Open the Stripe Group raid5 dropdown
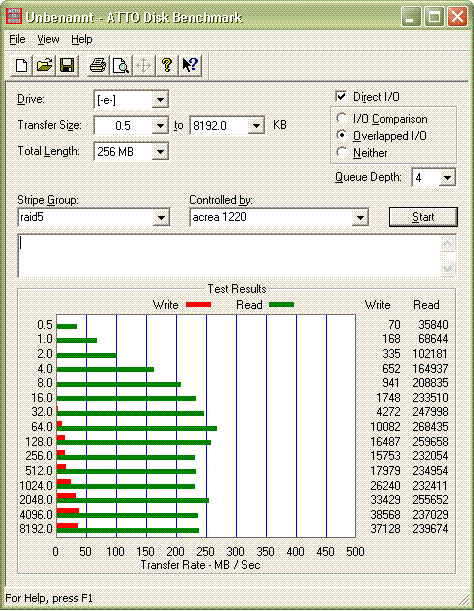This screenshot has width=474, height=611. click(x=161, y=217)
